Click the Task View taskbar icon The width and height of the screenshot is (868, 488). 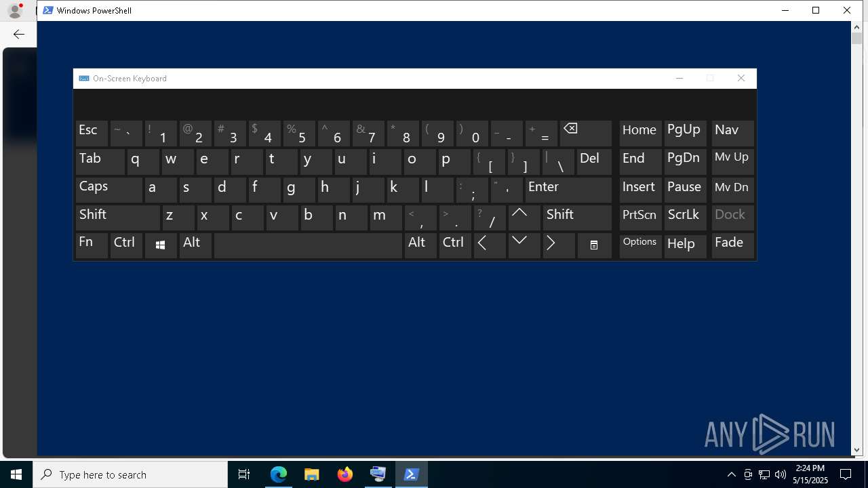(x=244, y=474)
